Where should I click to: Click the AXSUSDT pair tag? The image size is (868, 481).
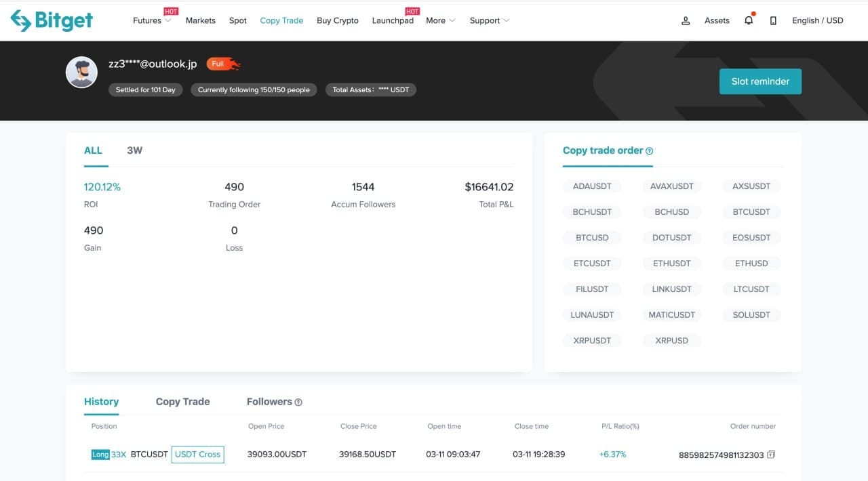pyautogui.click(x=751, y=186)
